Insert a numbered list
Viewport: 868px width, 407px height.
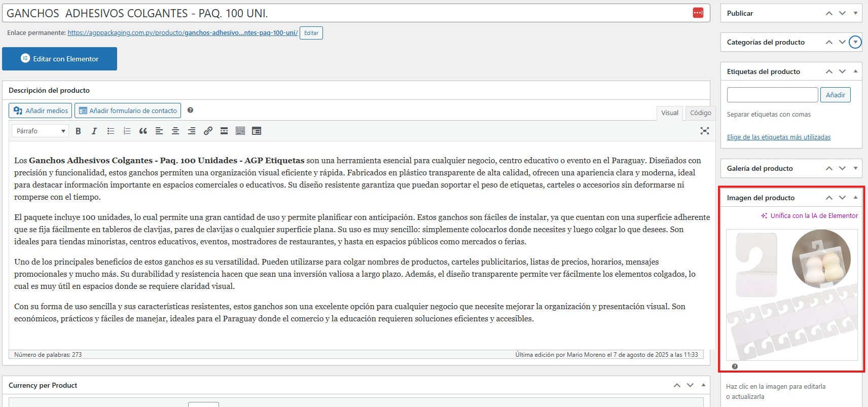click(x=127, y=131)
